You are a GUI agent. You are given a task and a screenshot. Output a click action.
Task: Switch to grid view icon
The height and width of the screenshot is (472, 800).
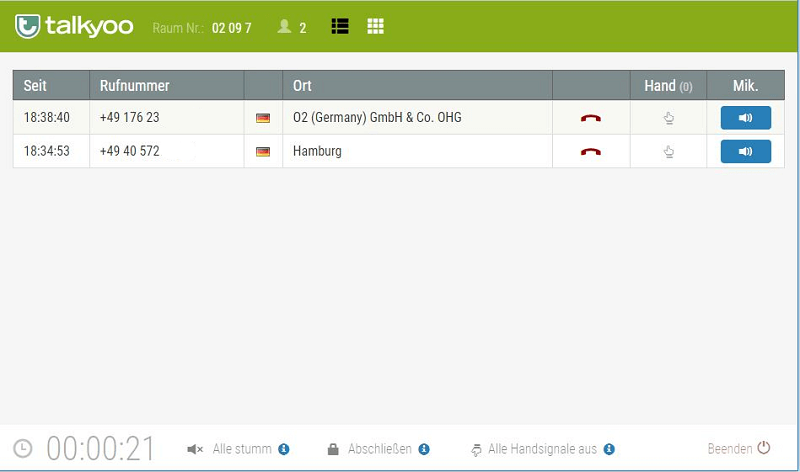tap(376, 26)
